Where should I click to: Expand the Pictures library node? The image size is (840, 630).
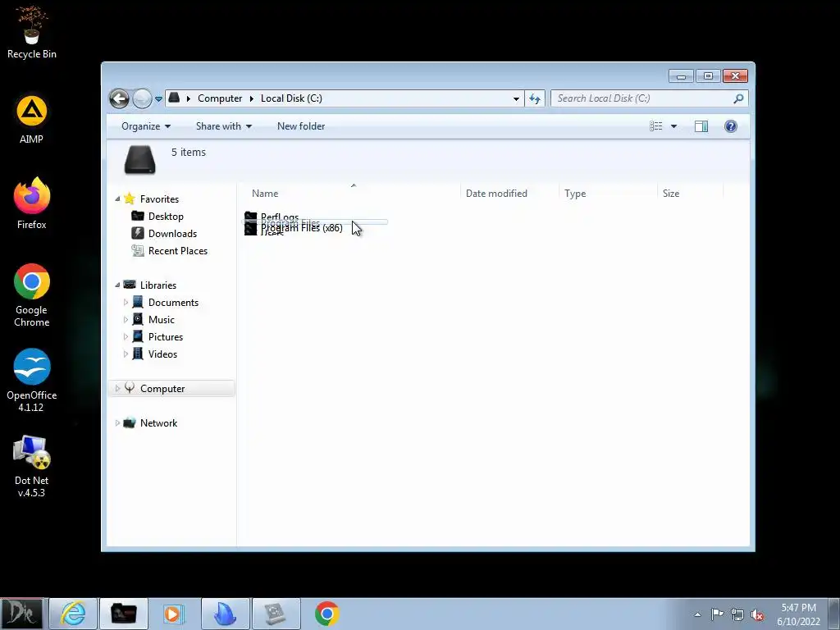126,337
